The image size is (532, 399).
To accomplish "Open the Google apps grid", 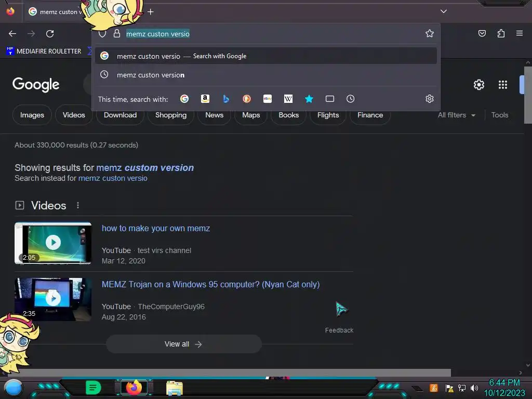I will point(503,85).
